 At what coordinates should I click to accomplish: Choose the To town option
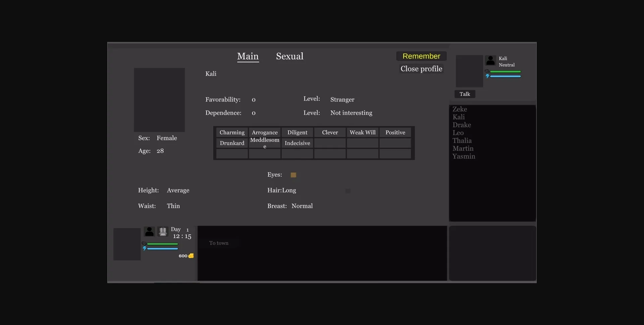pyautogui.click(x=219, y=243)
